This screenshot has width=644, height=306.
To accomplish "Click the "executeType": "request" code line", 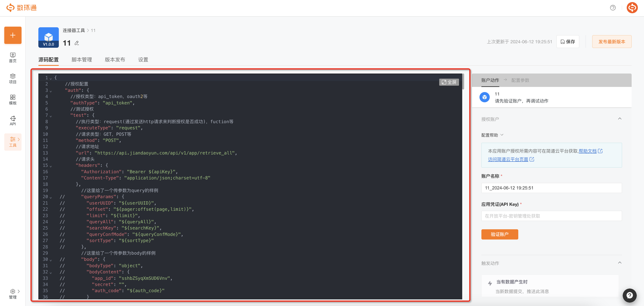I will coord(109,128).
